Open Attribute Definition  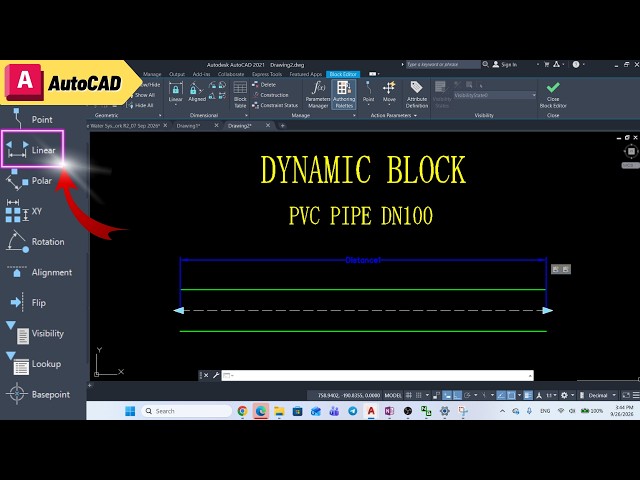pos(417,95)
